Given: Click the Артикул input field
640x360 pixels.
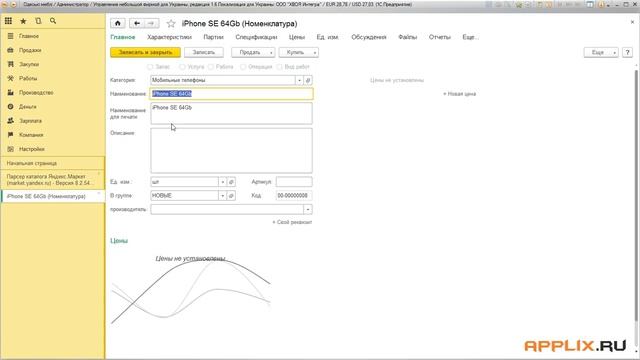Looking at the screenshot, I should [x=294, y=182].
